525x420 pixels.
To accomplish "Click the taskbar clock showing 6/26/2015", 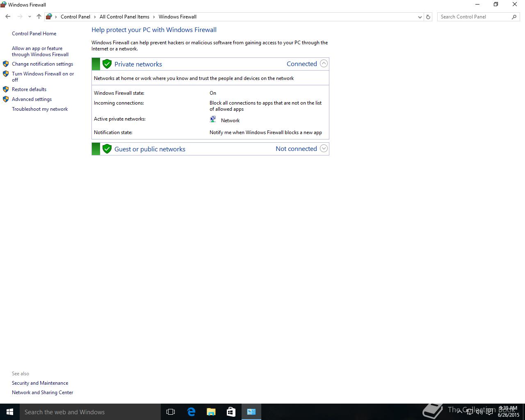I will pos(508,412).
